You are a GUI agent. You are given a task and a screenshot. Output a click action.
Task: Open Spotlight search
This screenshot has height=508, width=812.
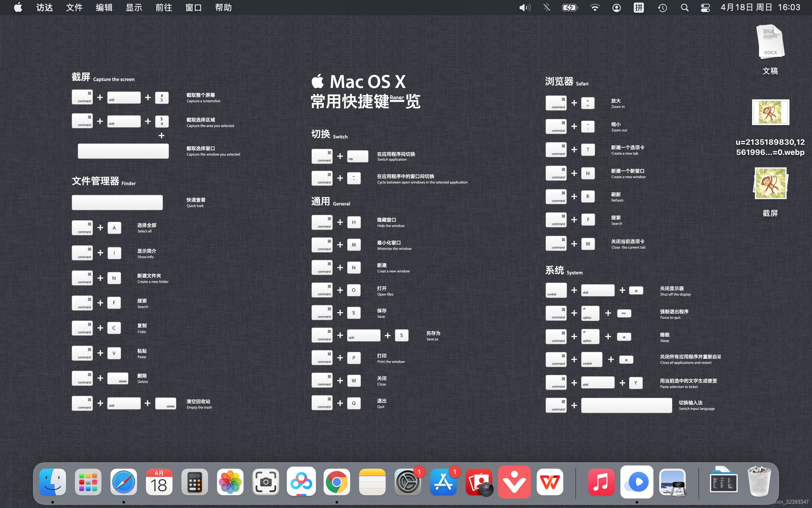click(x=684, y=7)
